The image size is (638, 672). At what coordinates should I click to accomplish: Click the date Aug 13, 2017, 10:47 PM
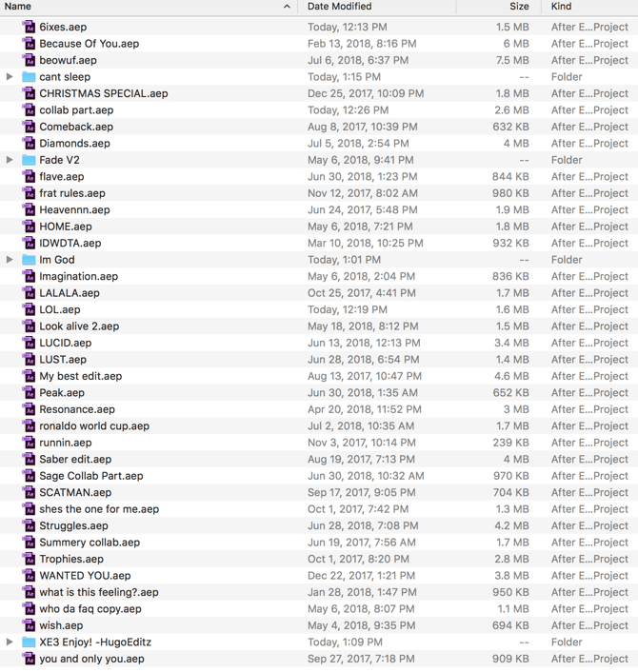click(x=365, y=376)
